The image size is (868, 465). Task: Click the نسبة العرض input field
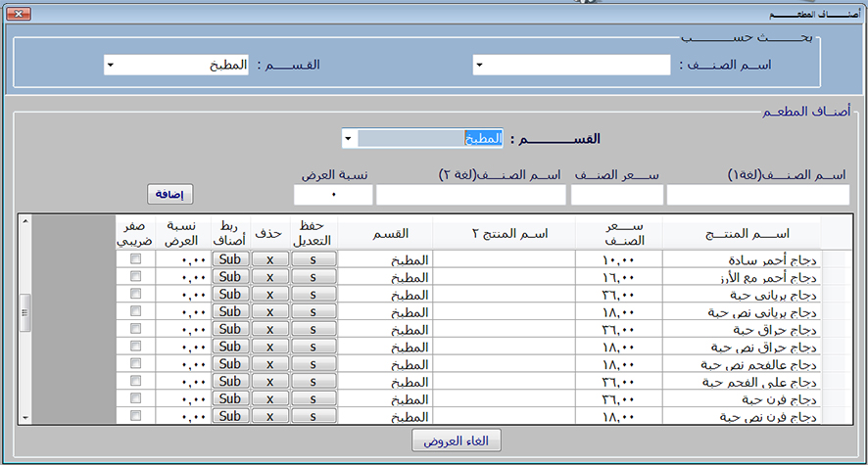click(x=333, y=195)
